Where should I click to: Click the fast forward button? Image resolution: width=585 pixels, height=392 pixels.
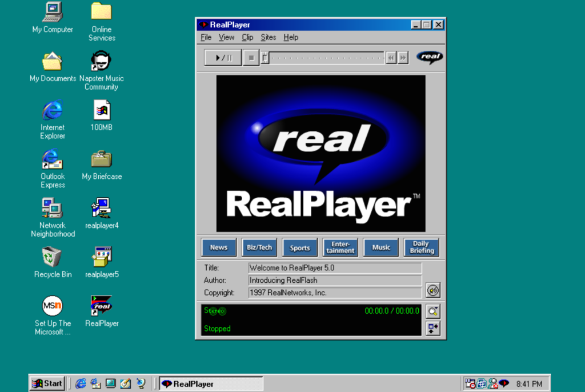pos(403,58)
